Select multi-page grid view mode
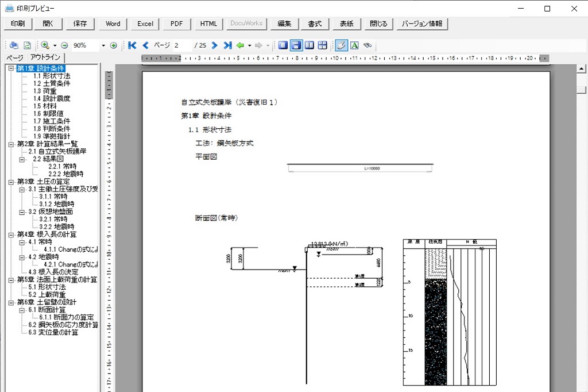Viewport: 588px width, 392px height. coord(323,45)
